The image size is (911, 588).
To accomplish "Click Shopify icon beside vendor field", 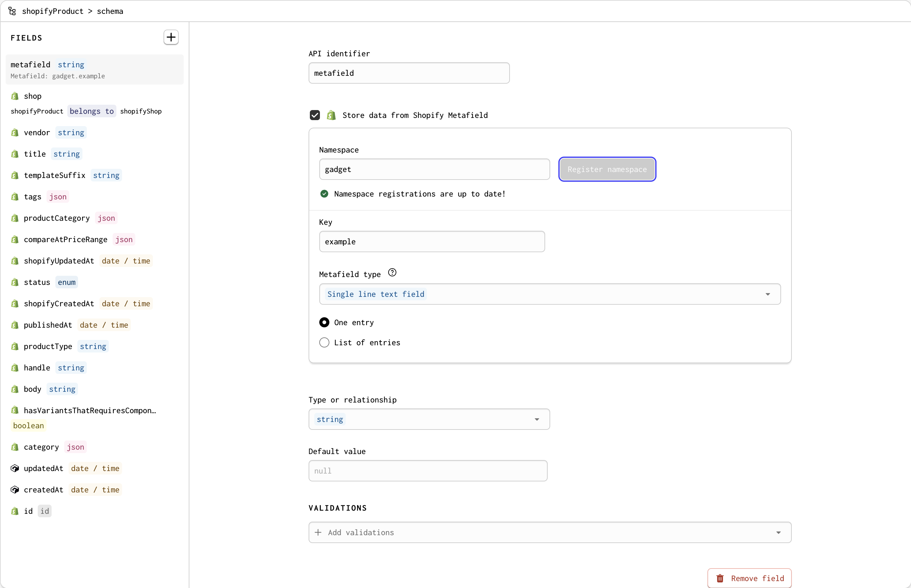I will click(15, 132).
